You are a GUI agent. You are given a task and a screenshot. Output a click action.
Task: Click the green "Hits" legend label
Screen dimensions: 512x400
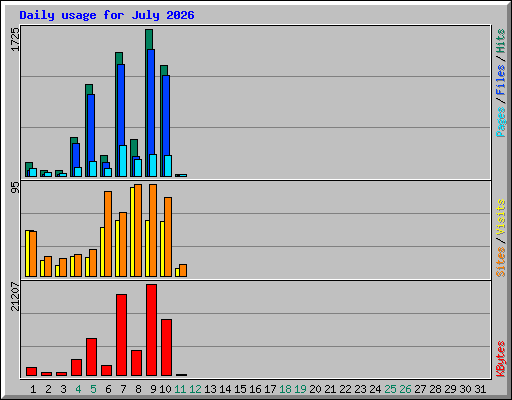tap(500, 41)
